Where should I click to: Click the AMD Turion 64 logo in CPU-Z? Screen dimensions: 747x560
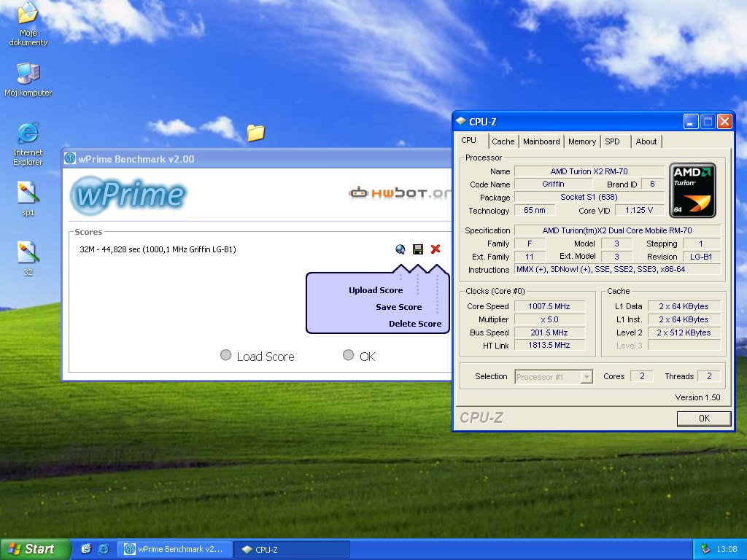[x=693, y=190]
